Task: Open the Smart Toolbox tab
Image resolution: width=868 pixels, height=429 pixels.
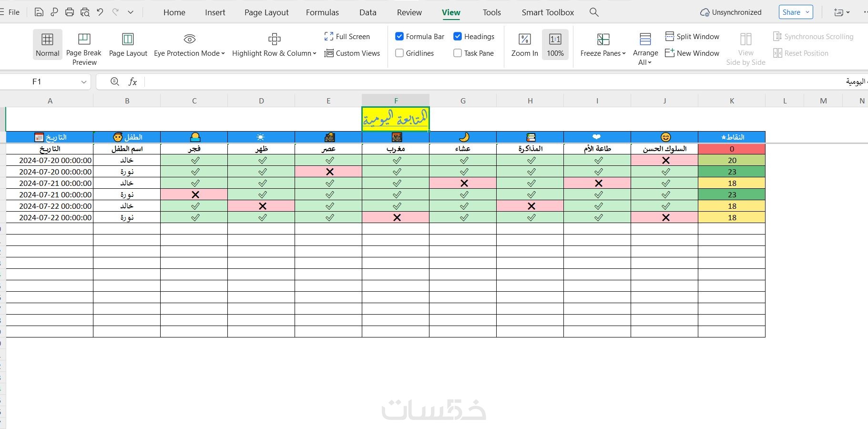Action: point(548,12)
